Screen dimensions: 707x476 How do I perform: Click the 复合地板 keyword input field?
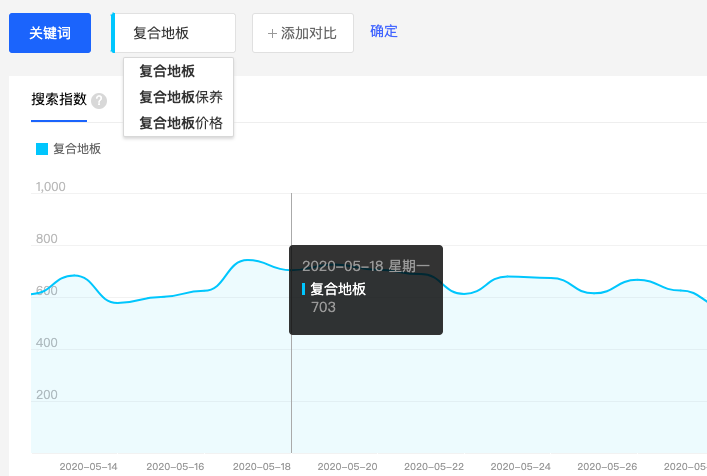pos(175,33)
